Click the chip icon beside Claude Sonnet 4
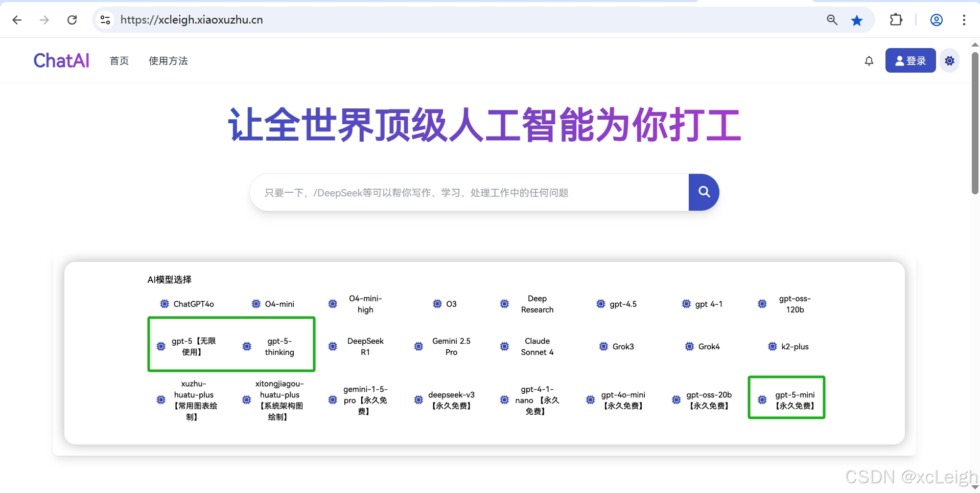980x493 pixels. 504,346
